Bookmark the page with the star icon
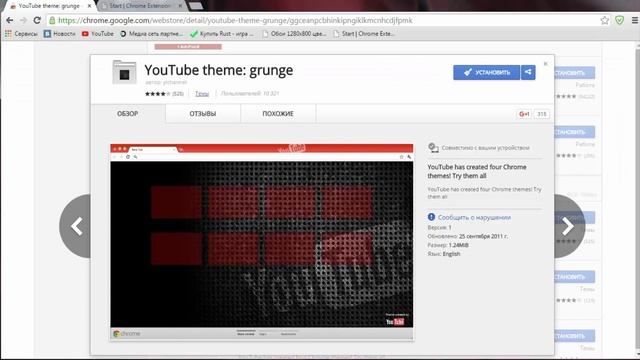Screen dimensions: 640x360 coord(604,20)
